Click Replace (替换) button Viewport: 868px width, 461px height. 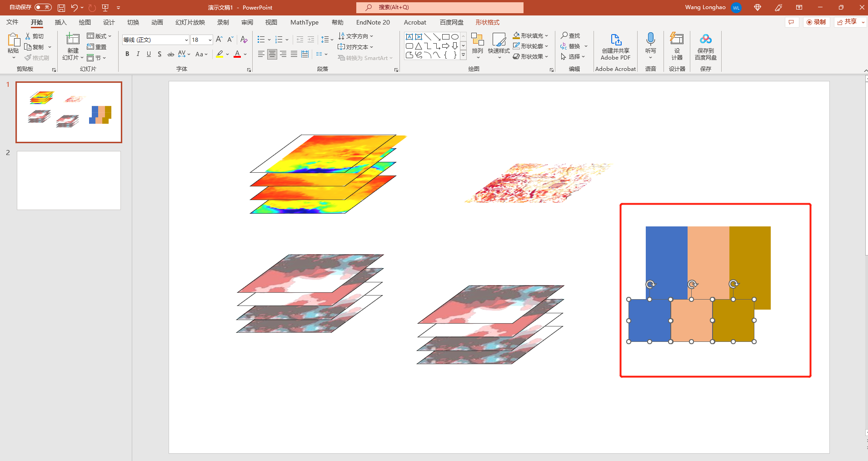click(570, 46)
